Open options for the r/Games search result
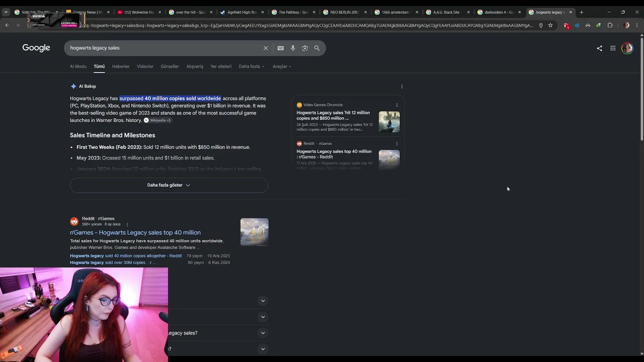This screenshot has width=644, height=362. click(127, 224)
